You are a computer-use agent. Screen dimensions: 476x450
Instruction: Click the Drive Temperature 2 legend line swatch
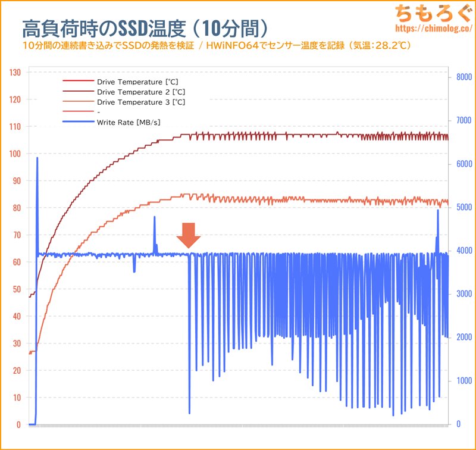79,91
